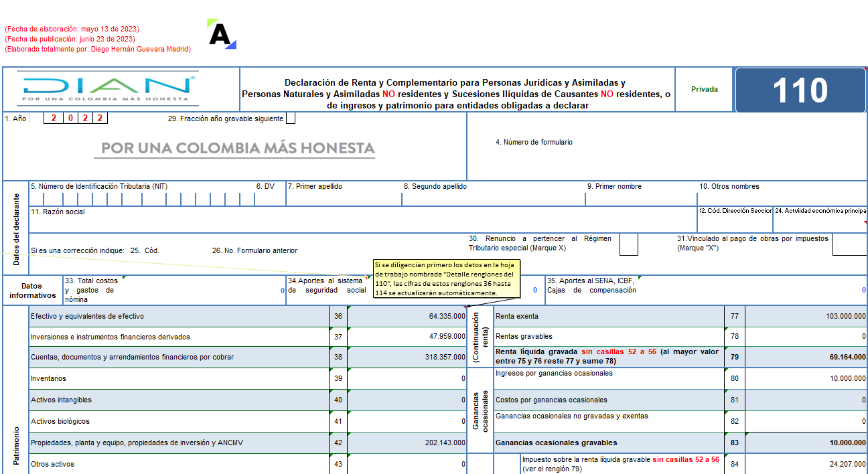This screenshot has height=474, width=868.
Task: Select the 'Actividad económica principal' cell
Action: tap(820, 220)
